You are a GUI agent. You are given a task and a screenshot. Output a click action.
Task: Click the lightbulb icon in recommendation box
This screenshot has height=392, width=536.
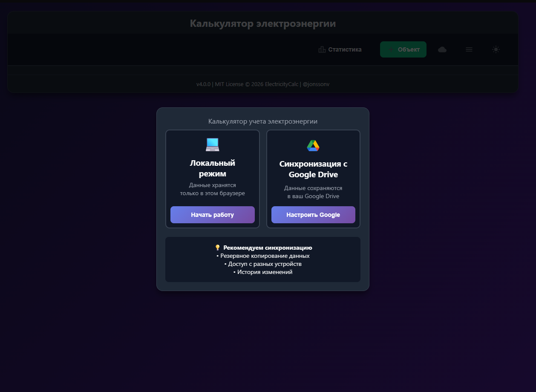point(217,247)
